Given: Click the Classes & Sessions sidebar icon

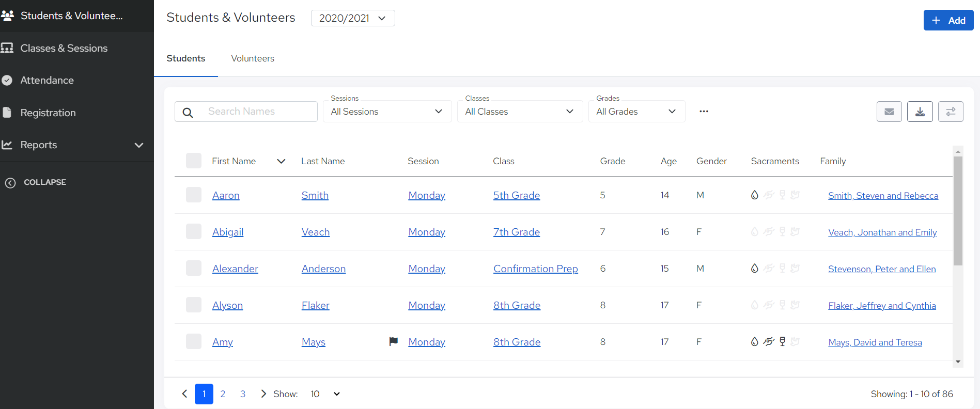Looking at the screenshot, I should (x=7, y=48).
